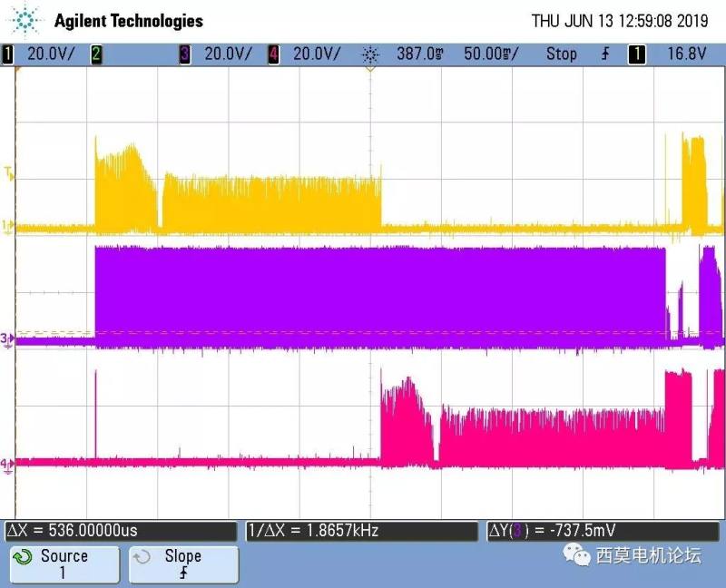Image resolution: width=726 pixels, height=588 pixels.
Task: Select the channel 4 pink indicator badge
Action: tap(273, 54)
